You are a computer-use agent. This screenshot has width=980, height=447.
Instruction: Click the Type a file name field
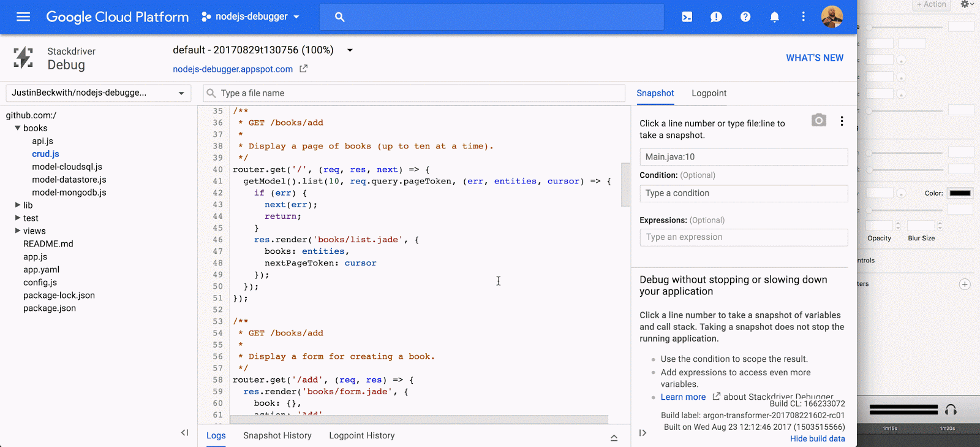414,93
